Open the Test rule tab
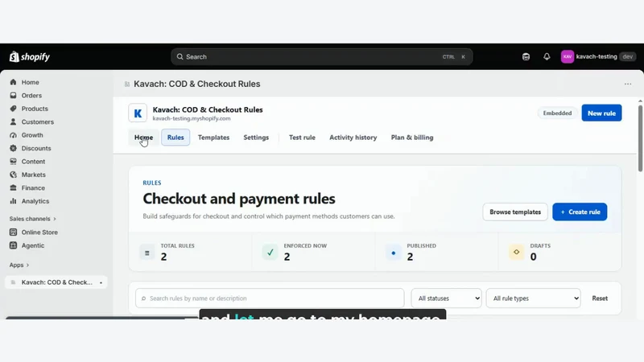644x362 pixels. (x=302, y=138)
